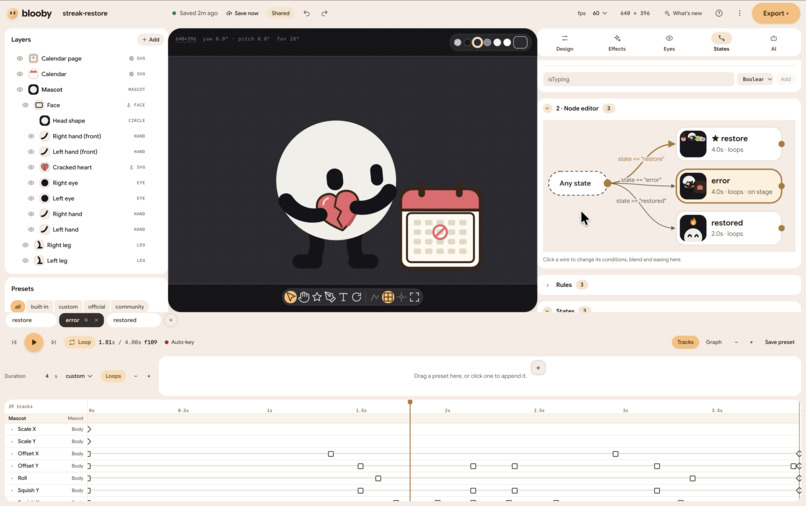Click the plus in preset drop area
The image size is (806, 506).
538,368
